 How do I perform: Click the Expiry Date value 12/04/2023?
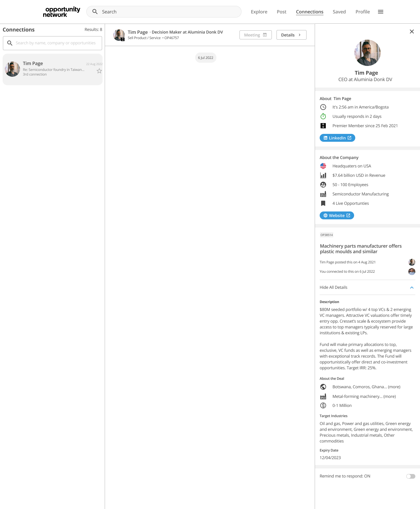(x=330, y=458)
